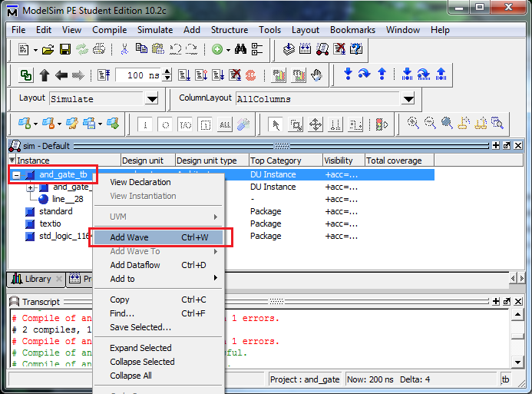Open the Layout Simulate dropdown
This screenshot has height=394, width=532.
[152, 99]
